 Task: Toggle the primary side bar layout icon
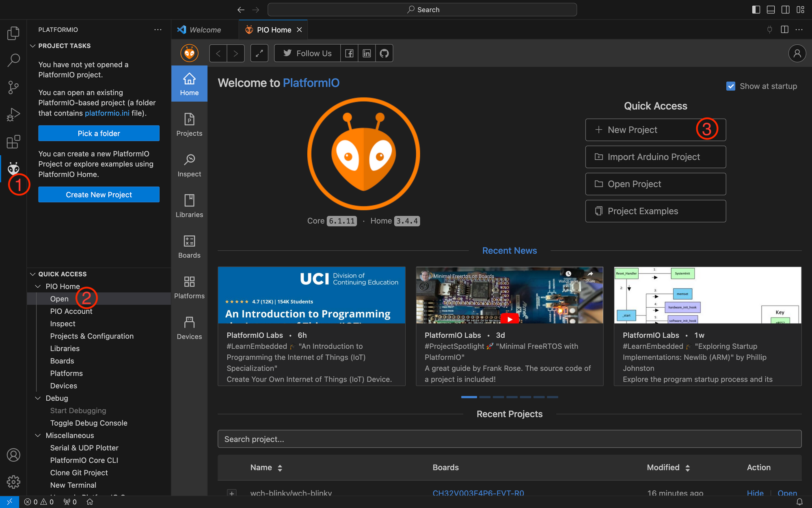pos(756,9)
